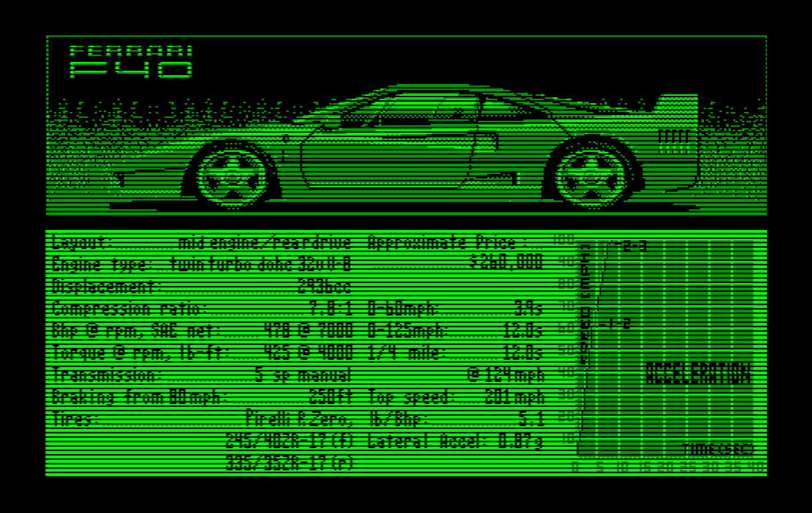
Task: Click the '5 sp manual' value
Action: point(303,375)
